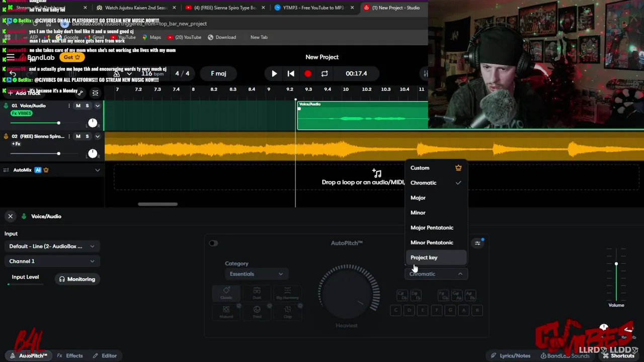Screen dimensions: 644x362
Task: Close the Voice/Audio bottom panel
Action: (x=10, y=216)
